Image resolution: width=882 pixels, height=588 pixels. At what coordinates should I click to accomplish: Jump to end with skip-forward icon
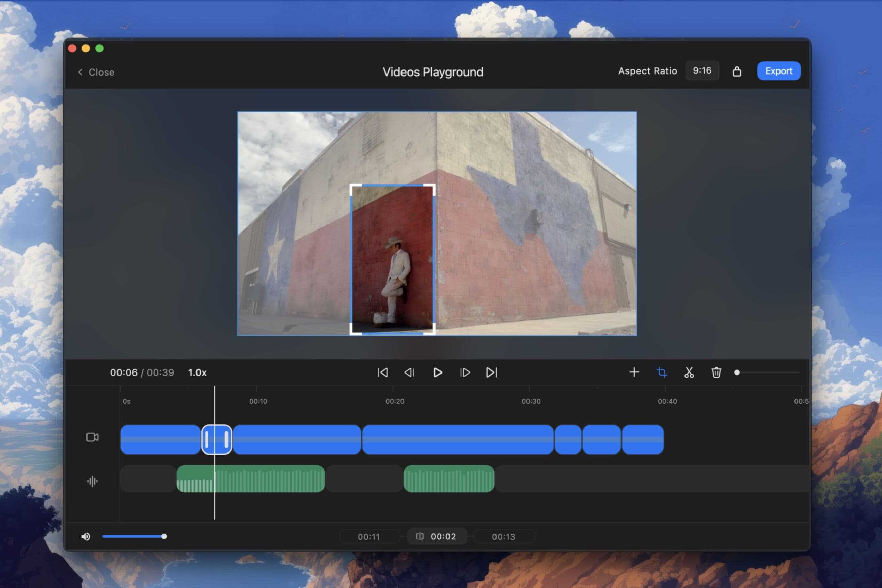pos(492,372)
